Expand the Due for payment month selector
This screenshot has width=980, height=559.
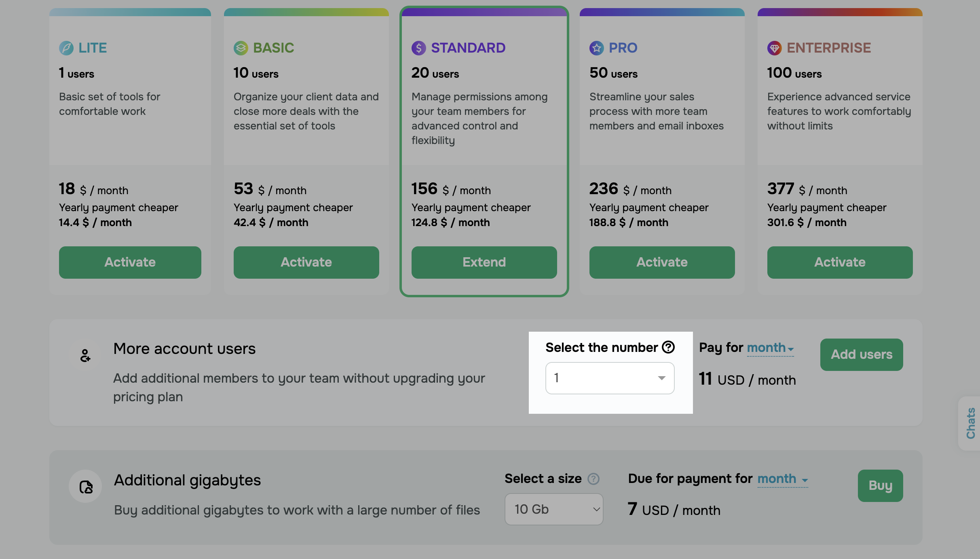click(x=782, y=479)
